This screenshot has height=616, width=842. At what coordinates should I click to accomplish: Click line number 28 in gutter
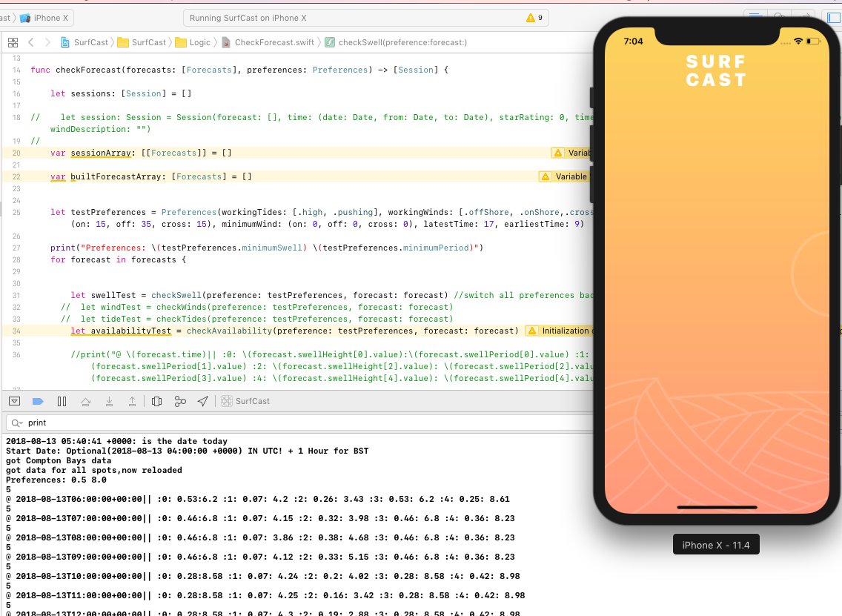[16, 260]
